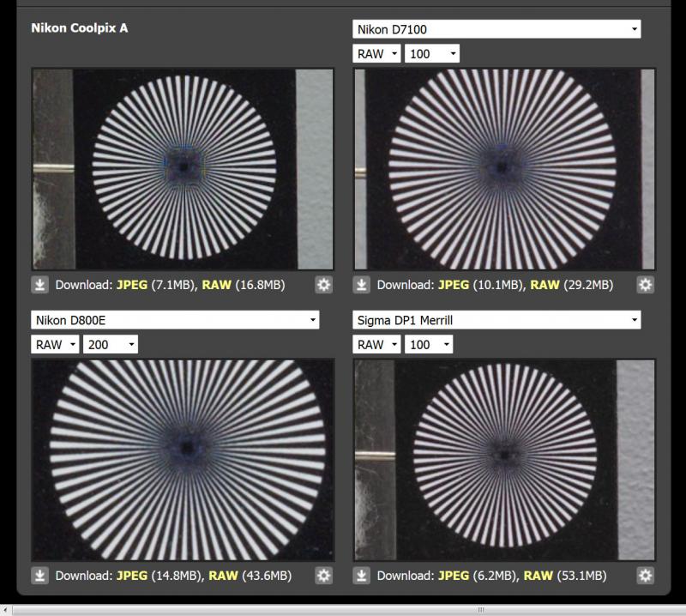Screen dimensions: 686x616
Task: Download the 43.6MB RAW for Nikon D800E
Action: tap(223, 576)
